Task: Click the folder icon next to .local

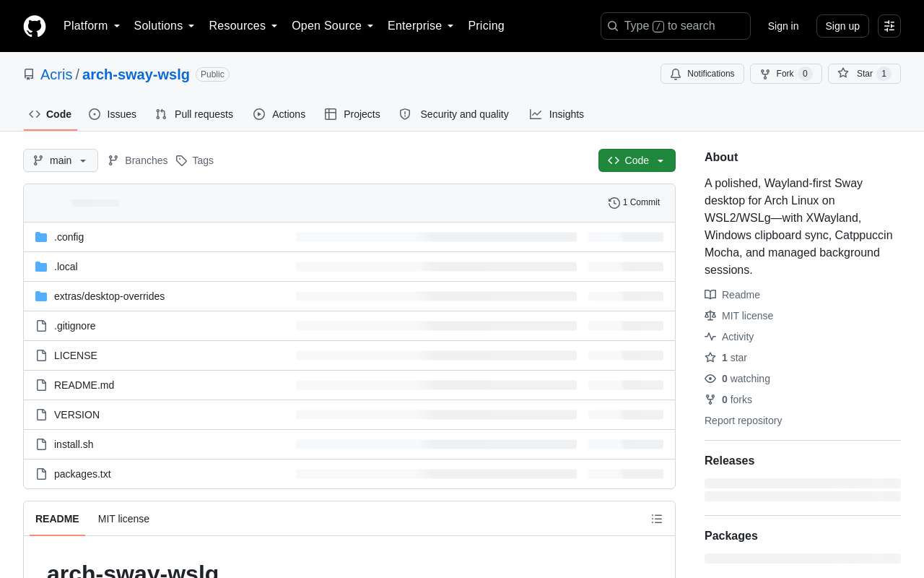Action: pyautogui.click(x=41, y=267)
